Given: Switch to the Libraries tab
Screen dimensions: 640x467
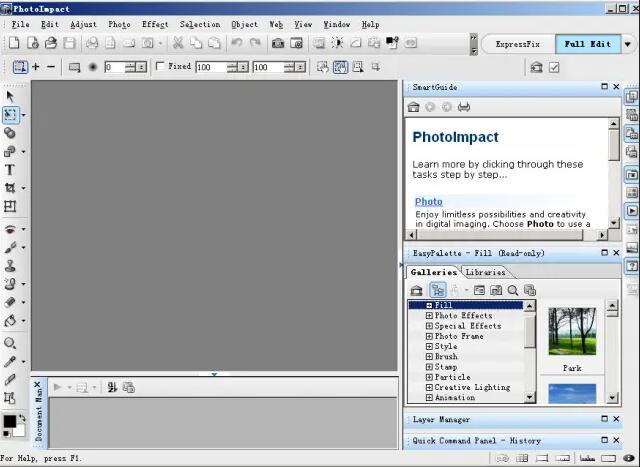Looking at the screenshot, I should (x=486, y=272).
